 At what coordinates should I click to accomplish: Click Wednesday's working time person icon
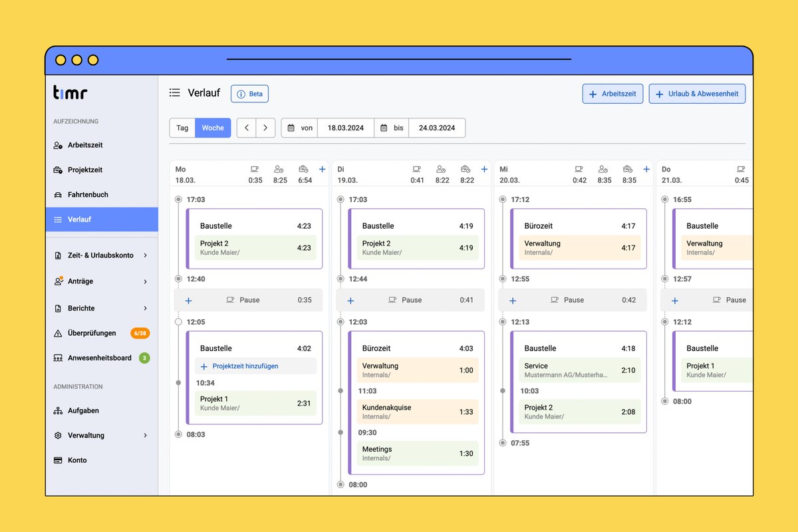point(603,170)
